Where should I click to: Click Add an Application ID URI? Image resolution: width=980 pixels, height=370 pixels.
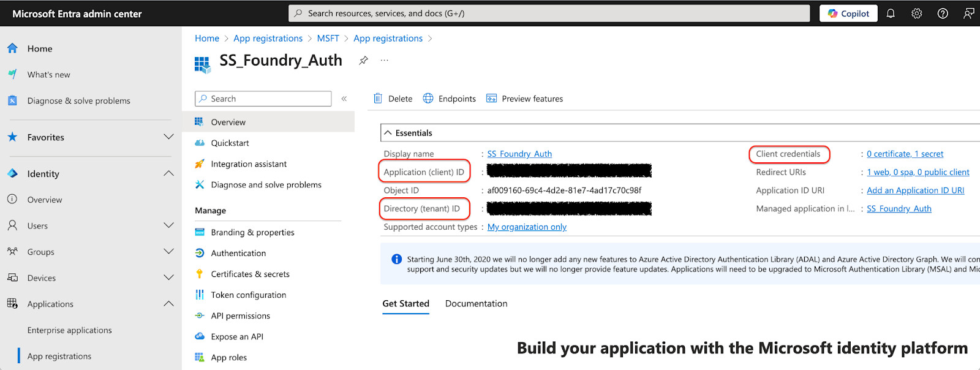pyautogui.click(x=915, y=191)
